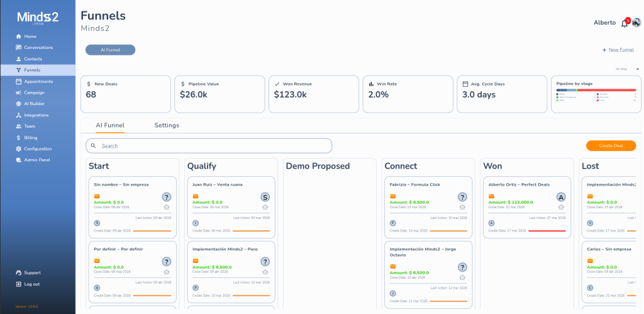Click the S avatar on Juan Ruiz deal
644x314 pixels.
(265, 197)
